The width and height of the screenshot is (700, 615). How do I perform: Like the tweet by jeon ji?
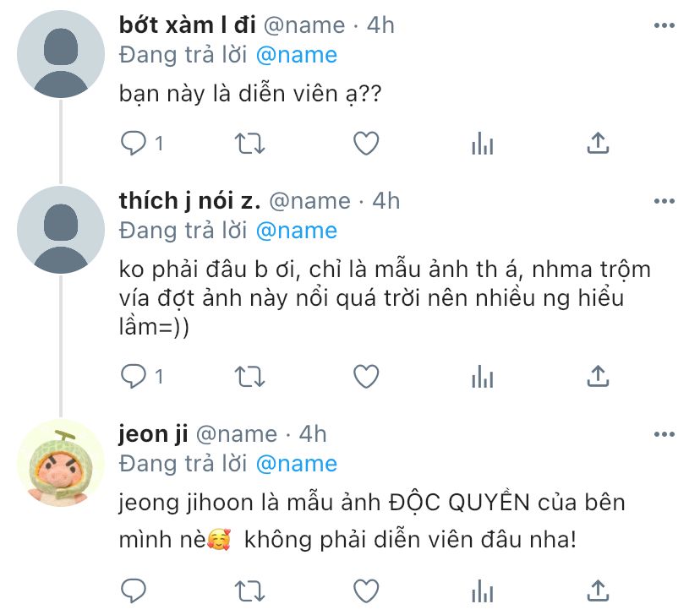(365, 589)
